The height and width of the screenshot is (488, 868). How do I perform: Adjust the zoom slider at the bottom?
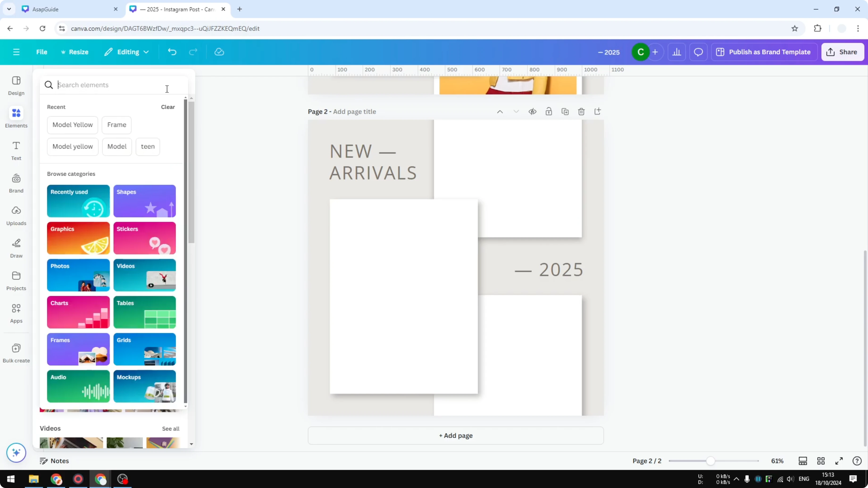[x=711, y=461]
